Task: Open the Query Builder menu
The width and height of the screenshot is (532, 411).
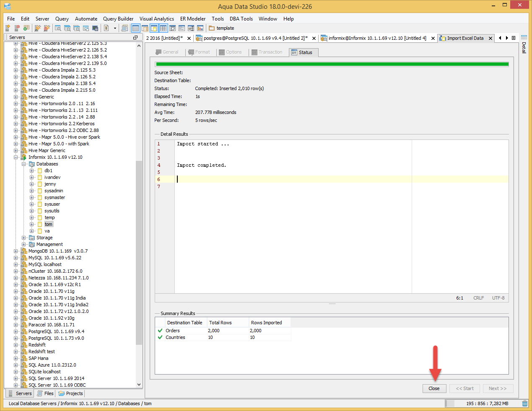Action: coord(118,19)
